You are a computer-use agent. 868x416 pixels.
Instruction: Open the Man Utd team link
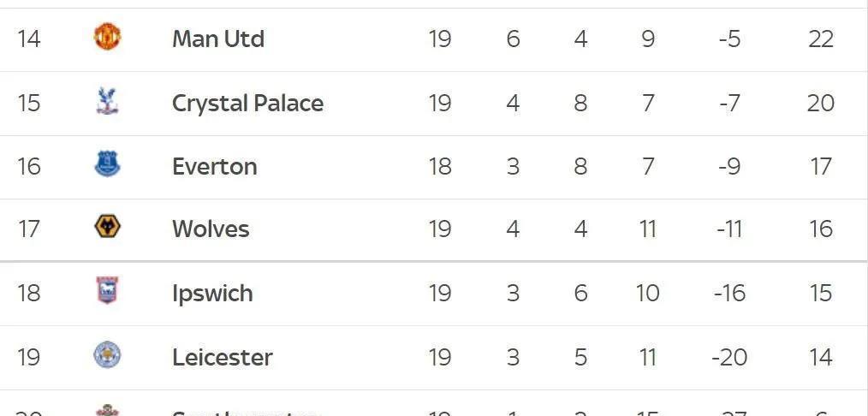coord(218,39)
